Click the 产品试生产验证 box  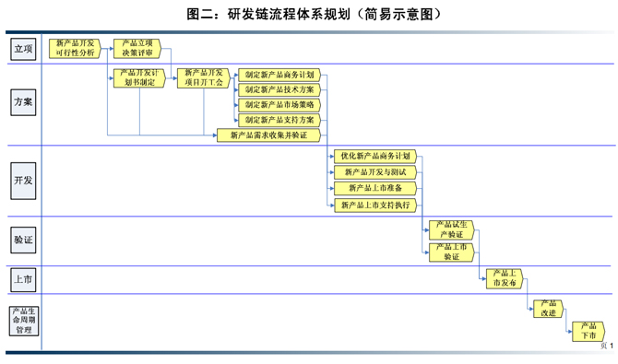452,229
